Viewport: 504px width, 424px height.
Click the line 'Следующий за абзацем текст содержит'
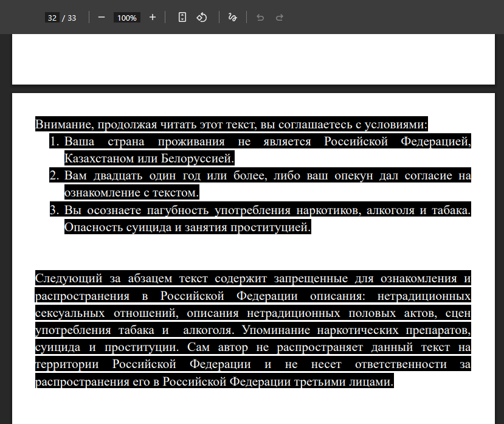click(253, 278)
